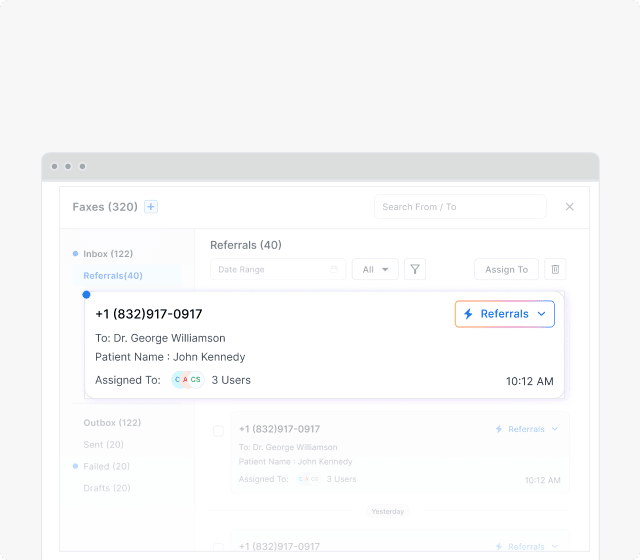Viewport: 640px width, 560px height.
Task: Open the Outbox (122) folder
Action: point(112,423)
